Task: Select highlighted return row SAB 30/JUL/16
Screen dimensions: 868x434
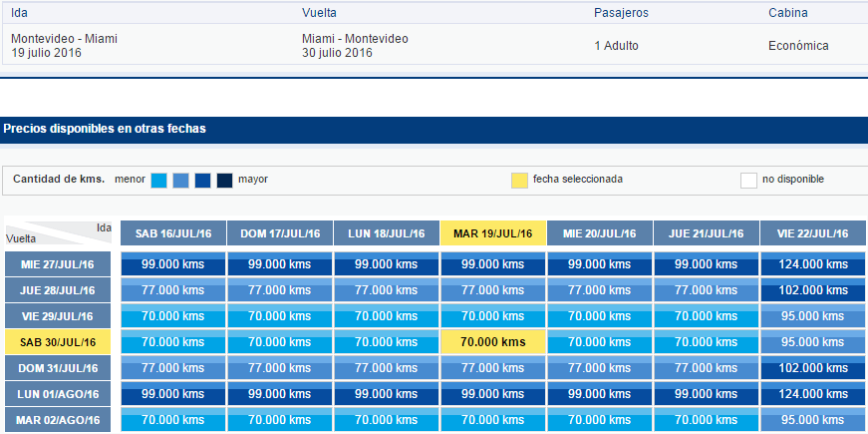Action: click(x=58, y=342)
